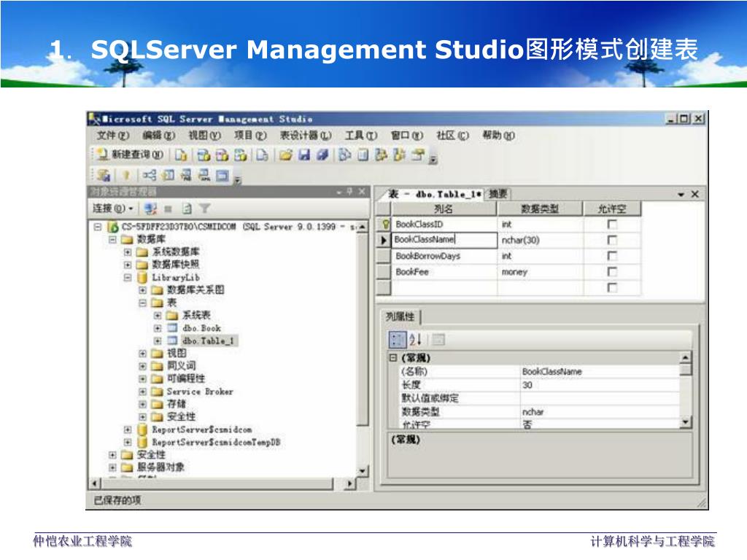Toggle allow-null checkbox for BookClassName
This screenshot has height=560, width=747.
pyautogui.click(x=612, y=240)
